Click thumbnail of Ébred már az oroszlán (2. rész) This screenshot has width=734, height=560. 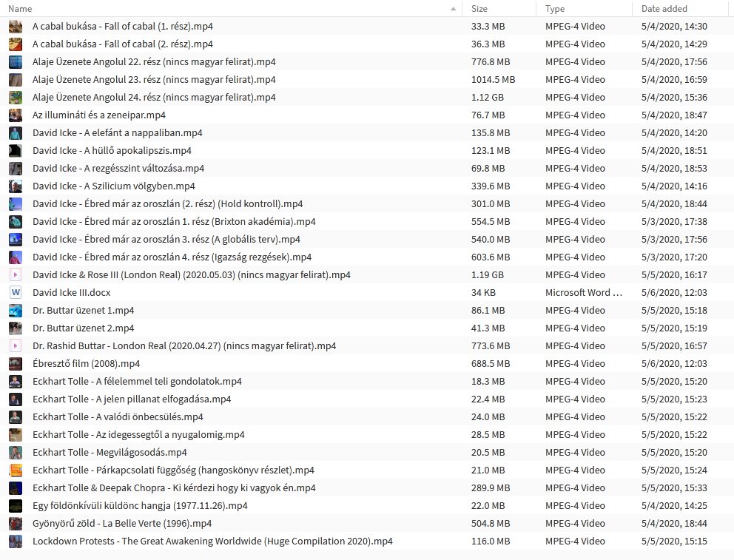tap(16, 204)
